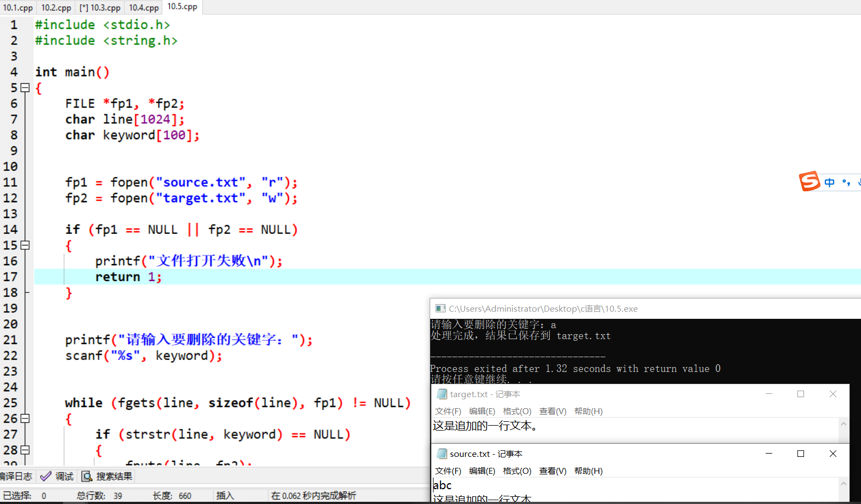Click the char keyword[100] declaration
This screenshot has width=861, height=504.
(133, 135)
